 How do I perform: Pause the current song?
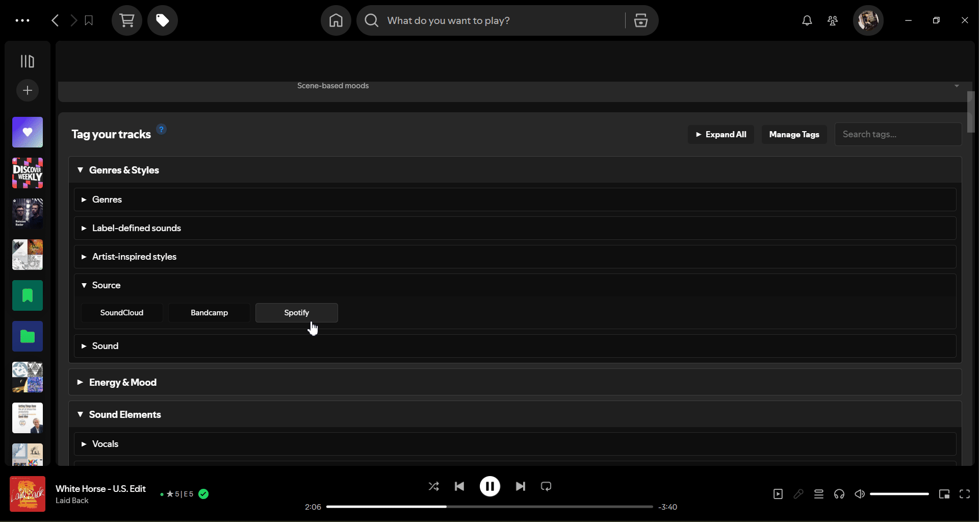tap(490, 486)
